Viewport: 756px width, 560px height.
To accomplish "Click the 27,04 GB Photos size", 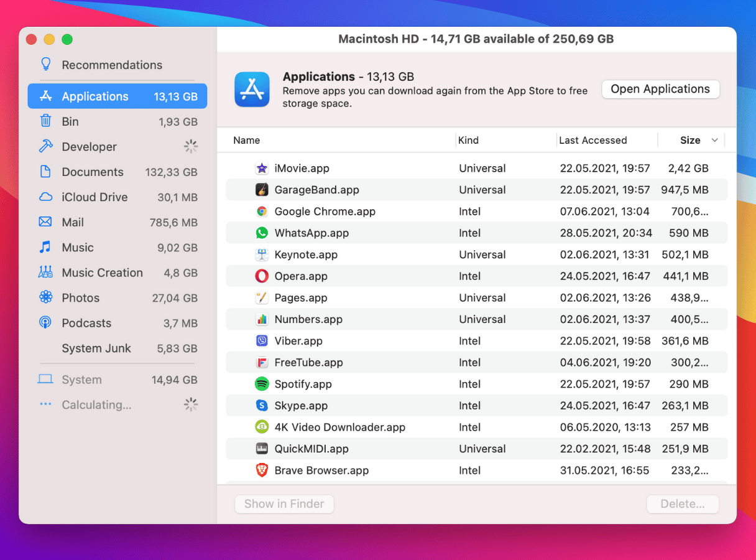I will (x=175, y=298).
